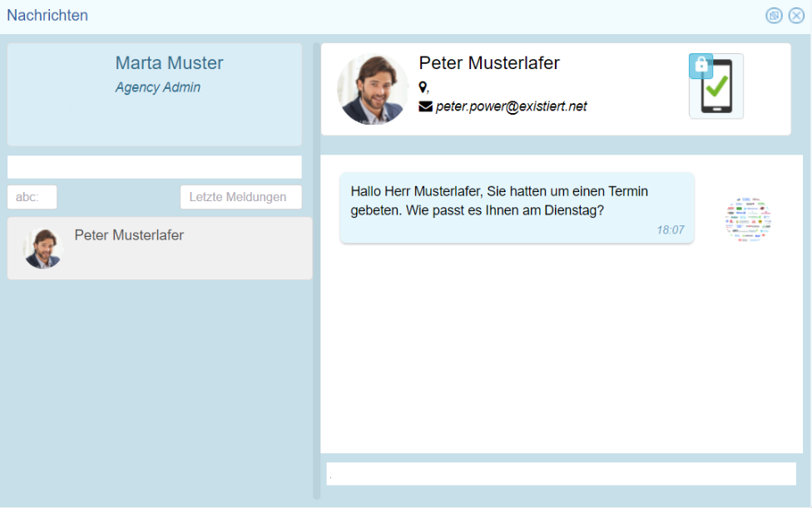Open the secured phone verification icon

(716, 86)
